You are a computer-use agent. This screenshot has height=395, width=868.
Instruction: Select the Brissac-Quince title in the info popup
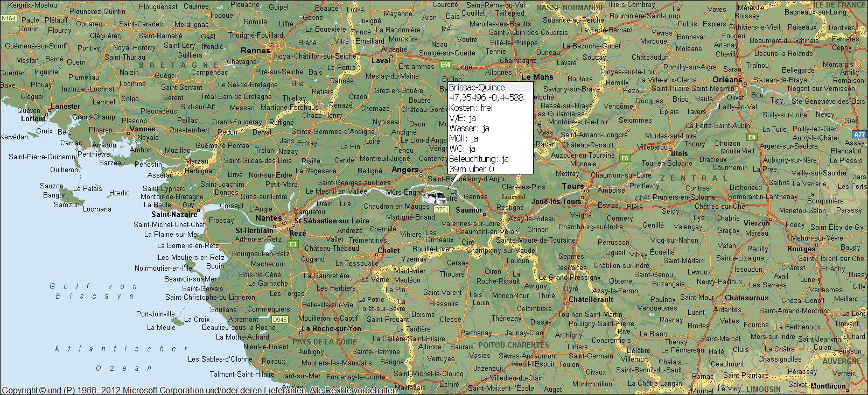coord(477,87)
